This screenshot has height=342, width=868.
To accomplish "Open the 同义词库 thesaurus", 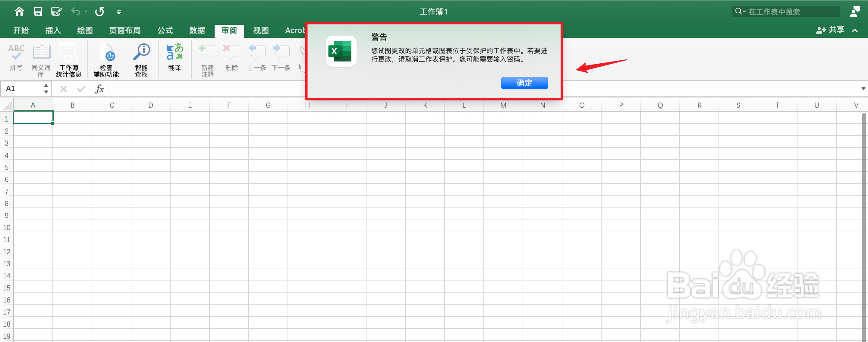I will tap(41, 61).
